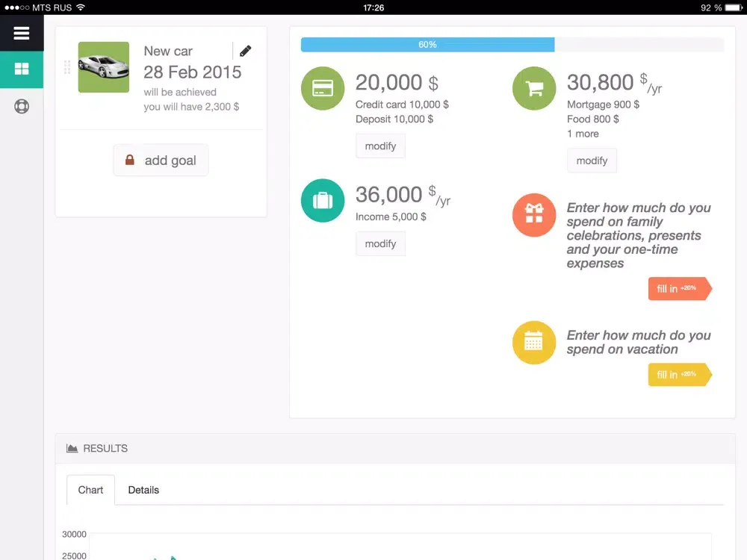747x560 pixels.
Task: Click the 30,800 $/yr total amount
Action: pyautogui.click(x=614, y=82)
